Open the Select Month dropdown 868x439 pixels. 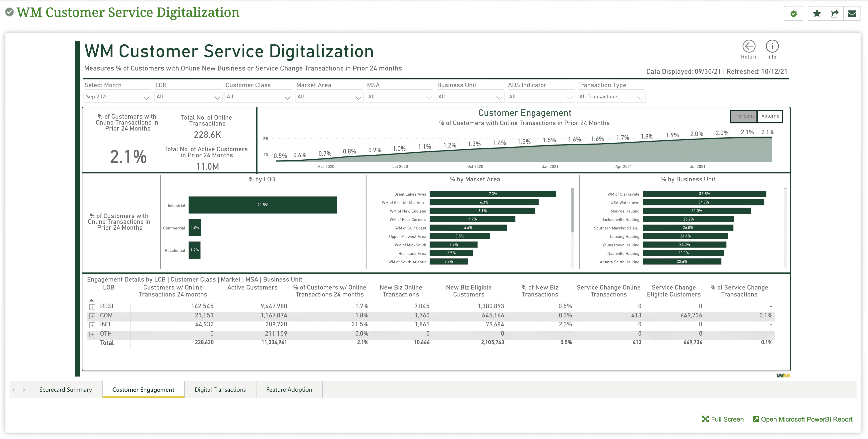click(117, 97)
